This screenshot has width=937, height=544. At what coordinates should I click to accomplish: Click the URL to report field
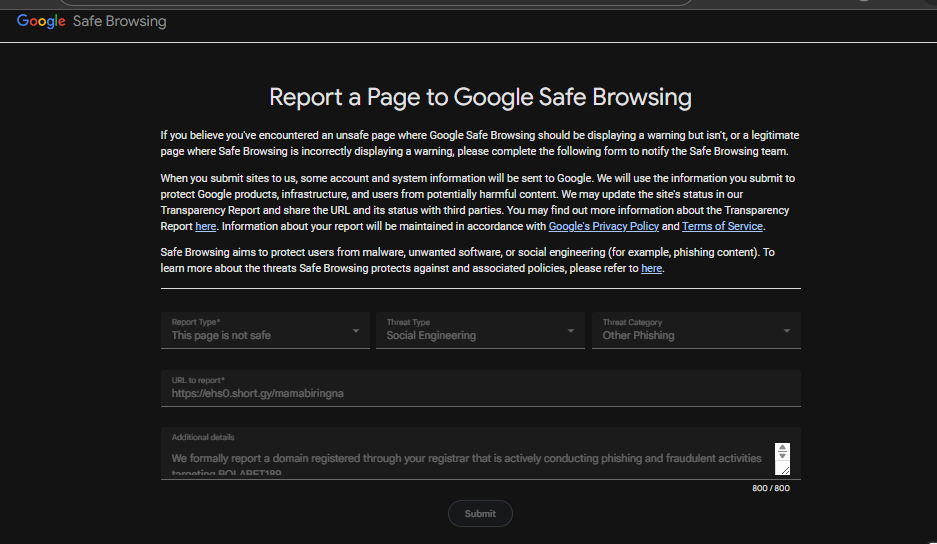point(480,388)
